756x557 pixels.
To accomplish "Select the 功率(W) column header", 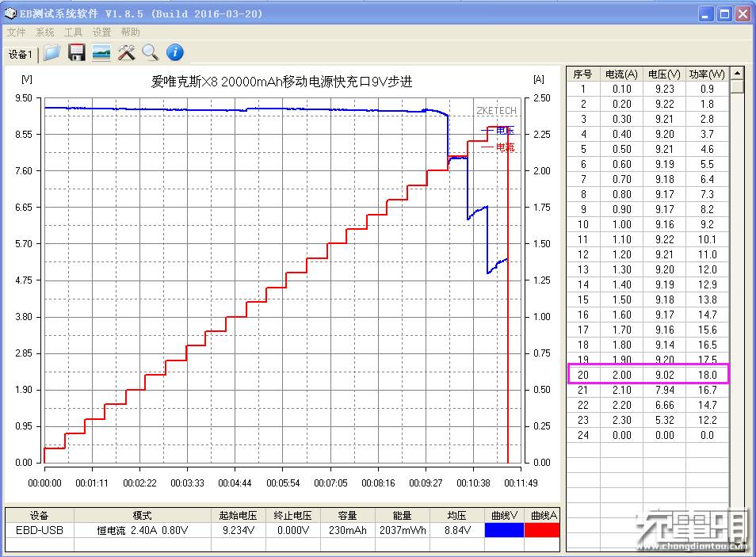I will point(707,74).
